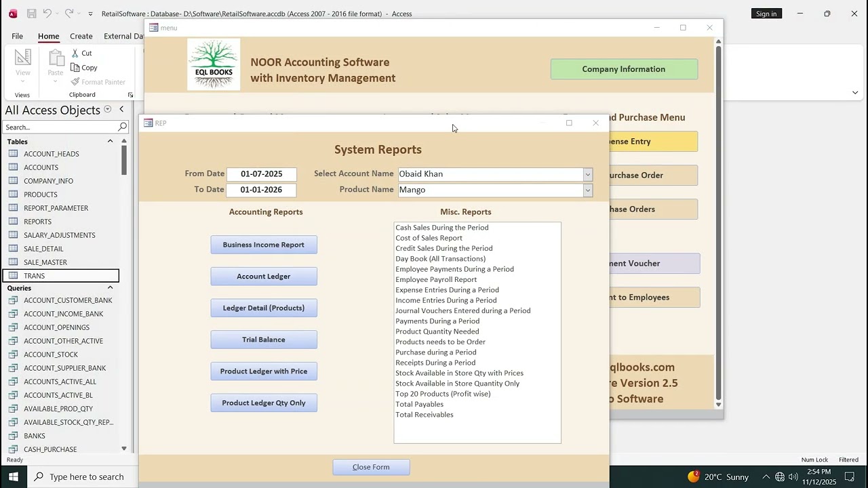Viewport: 868px width, 488px height.
Task: Select the ACCOUNT_HEADS table
Action: (x=52, y=154)
